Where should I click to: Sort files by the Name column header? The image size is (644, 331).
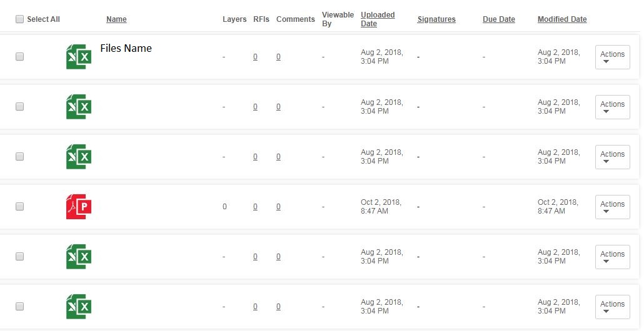coord(116,19)
